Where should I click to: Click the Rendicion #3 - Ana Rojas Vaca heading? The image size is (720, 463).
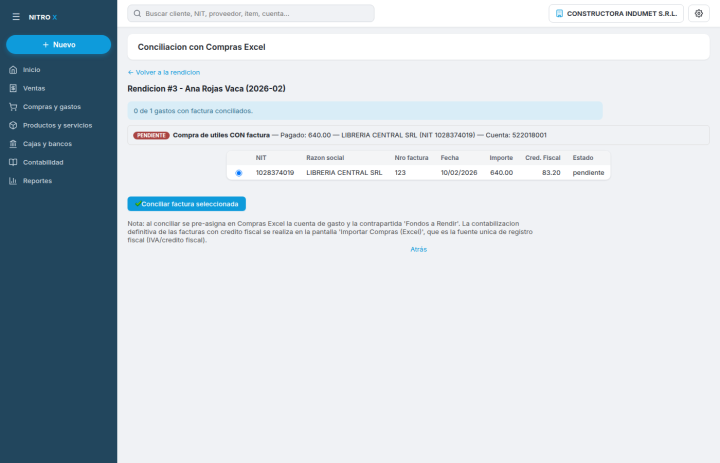click(206, 89)
